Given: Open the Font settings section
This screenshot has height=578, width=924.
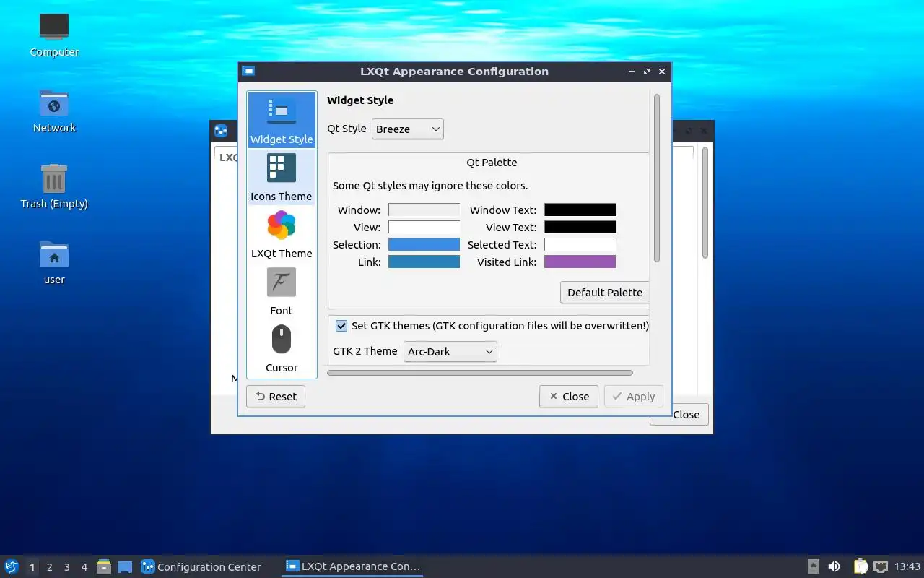Looking at the screenshot, I should (282, 291).
